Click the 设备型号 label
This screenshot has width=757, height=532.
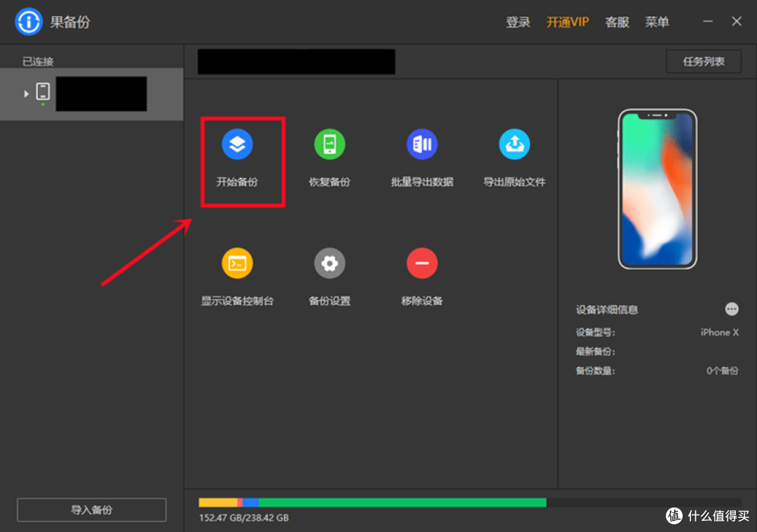(595, 332)
